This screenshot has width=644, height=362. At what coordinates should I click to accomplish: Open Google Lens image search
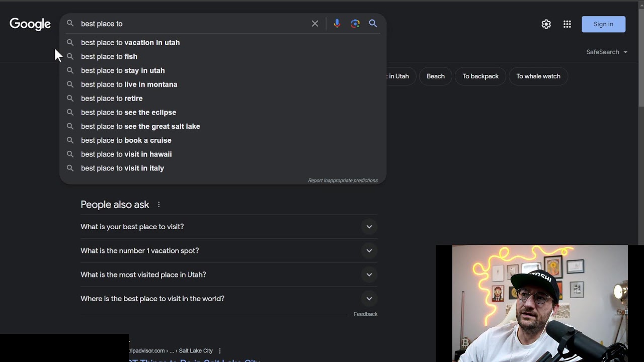coord(355,24)
